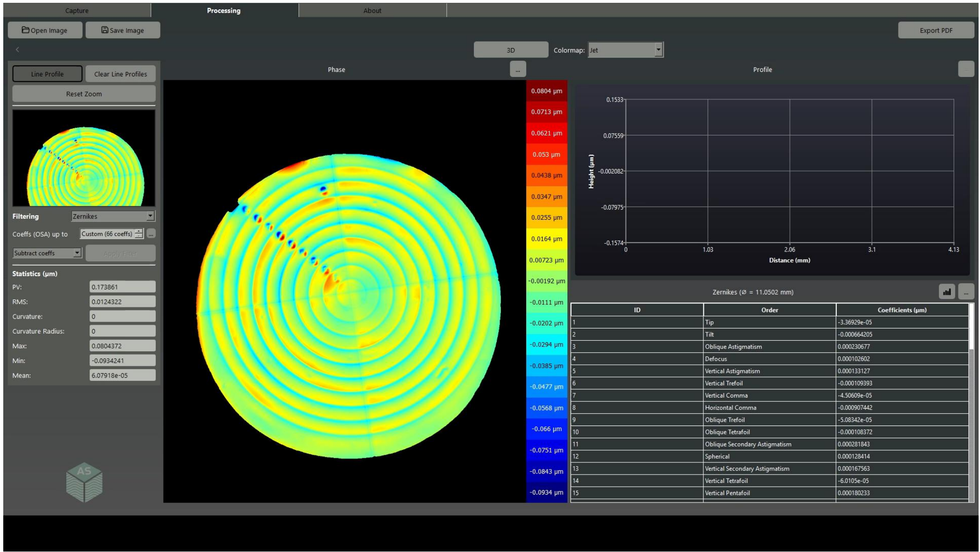Switch to the About tab
The image size is (980, 552).
pyautogui.click(x=372, y=10)
